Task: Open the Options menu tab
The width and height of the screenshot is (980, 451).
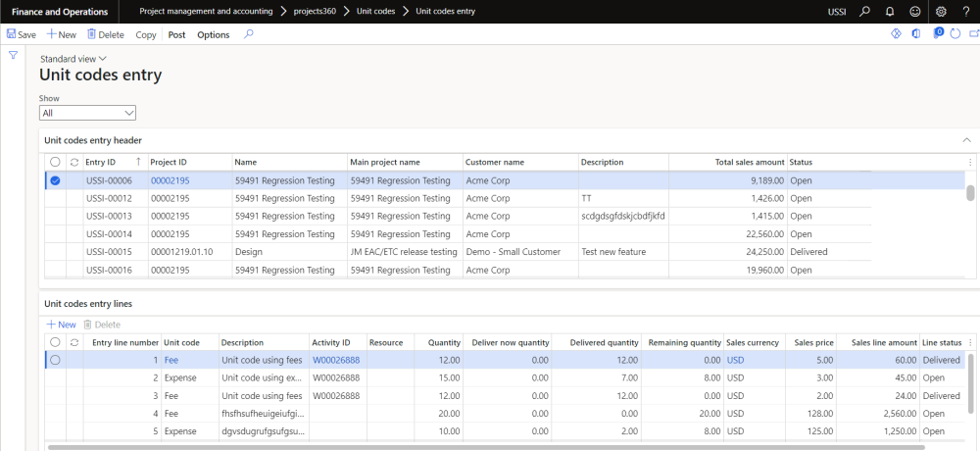Action: coord(213,34)
